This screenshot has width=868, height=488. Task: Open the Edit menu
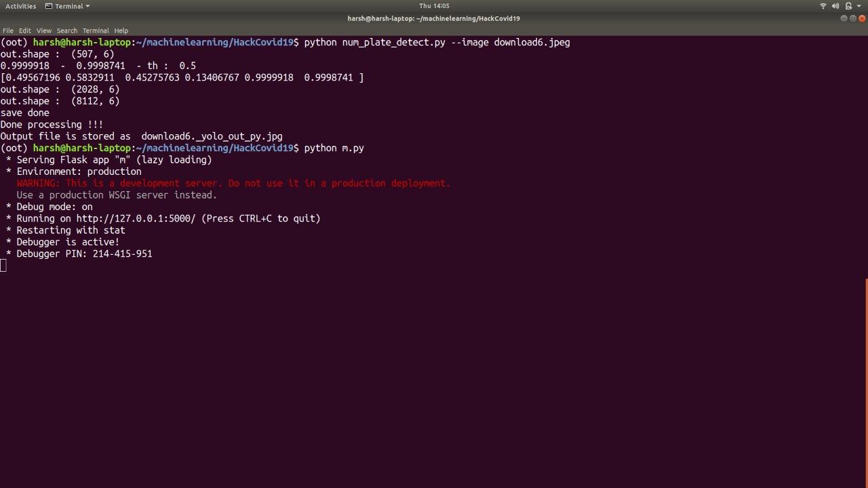click(25, 30)
